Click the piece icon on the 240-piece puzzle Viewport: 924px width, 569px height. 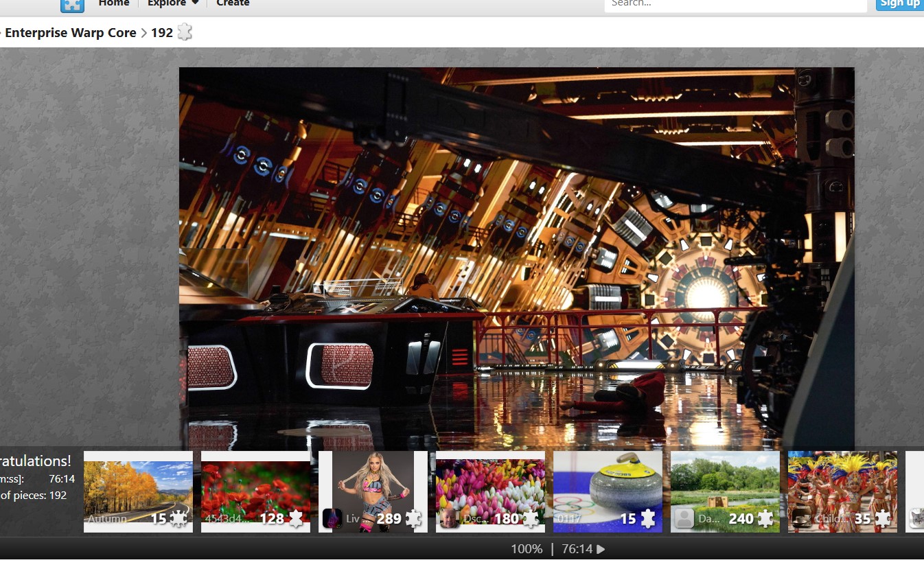pyautogui.click(x=765, y=519)
